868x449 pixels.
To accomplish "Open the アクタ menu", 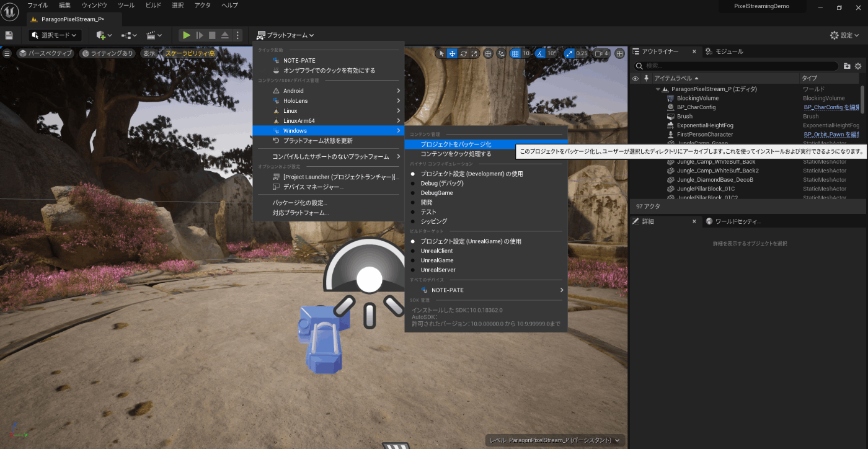I will (x=203, y=5).
